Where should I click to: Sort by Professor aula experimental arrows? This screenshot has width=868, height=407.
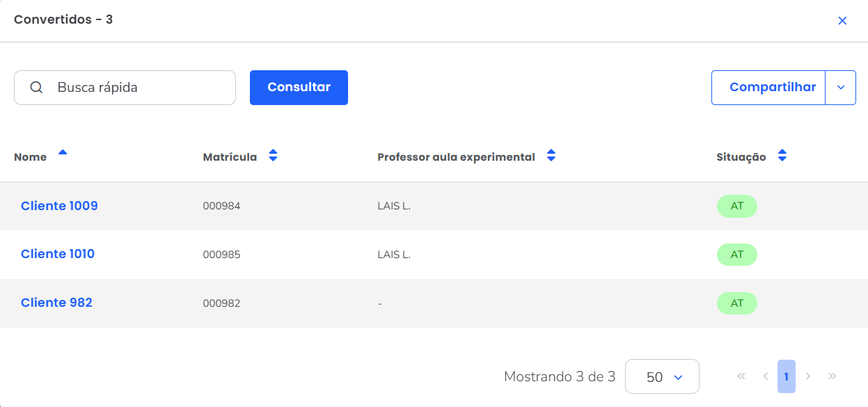pos(551,156)
